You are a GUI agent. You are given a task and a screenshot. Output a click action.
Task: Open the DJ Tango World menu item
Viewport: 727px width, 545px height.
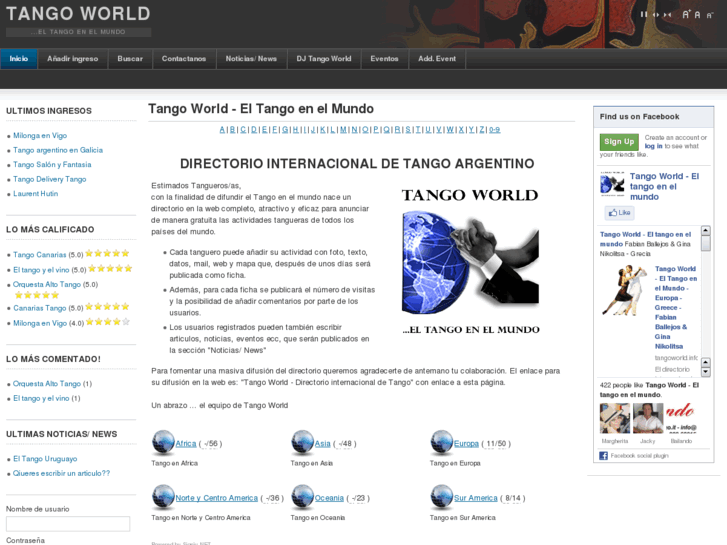(x=324, y=59)
